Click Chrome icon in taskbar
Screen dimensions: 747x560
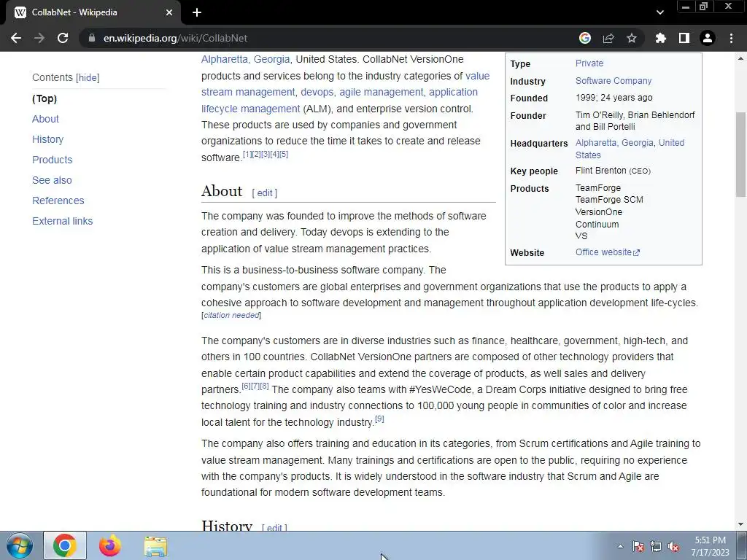tap(65, 545)
